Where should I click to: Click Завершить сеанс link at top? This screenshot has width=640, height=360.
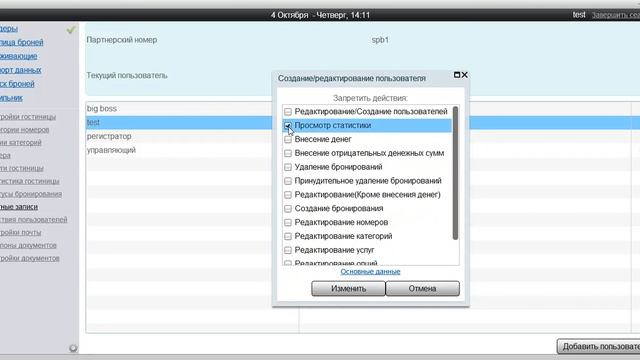point(616,15)
